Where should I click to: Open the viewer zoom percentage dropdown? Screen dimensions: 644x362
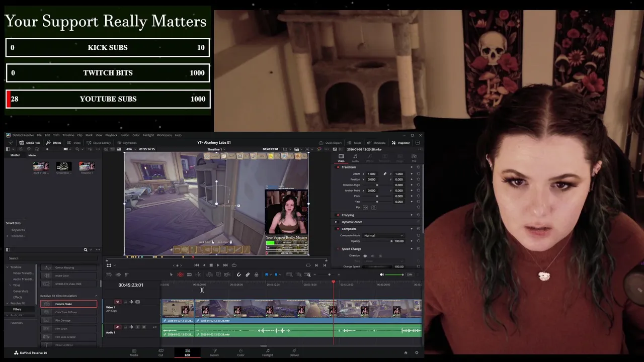coord(131,149)
